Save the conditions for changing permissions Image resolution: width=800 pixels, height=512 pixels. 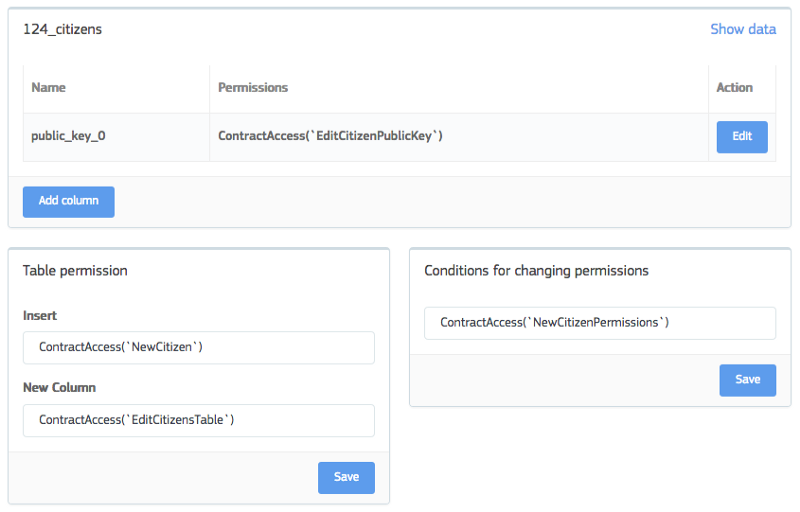point(747,380)
